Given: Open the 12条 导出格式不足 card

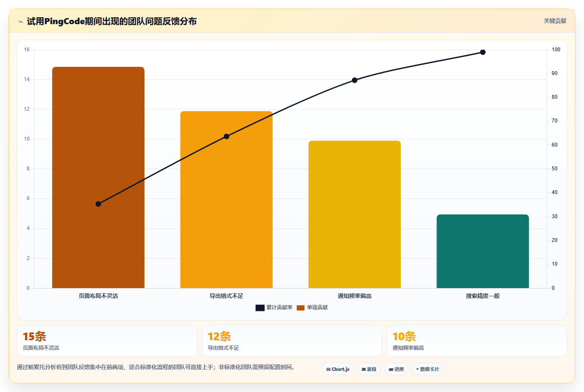Looking at the screenshot, I should [x=292, y=341].
